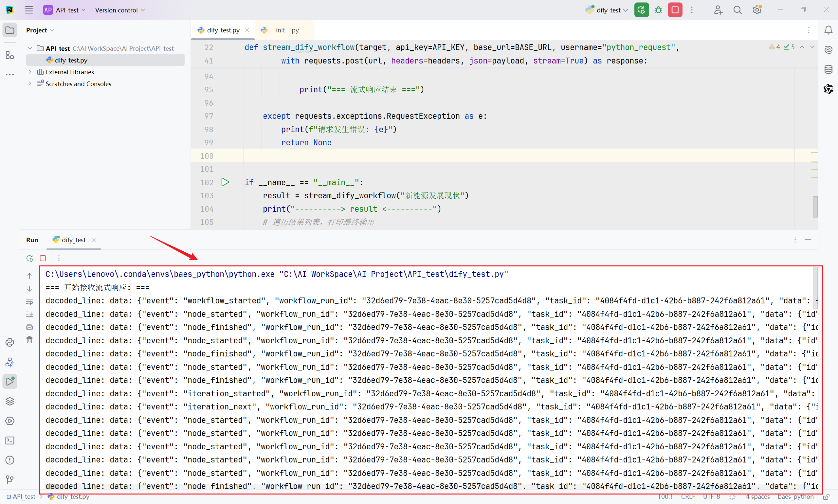Open the AI Assistant spiral icon

point(828,50)
